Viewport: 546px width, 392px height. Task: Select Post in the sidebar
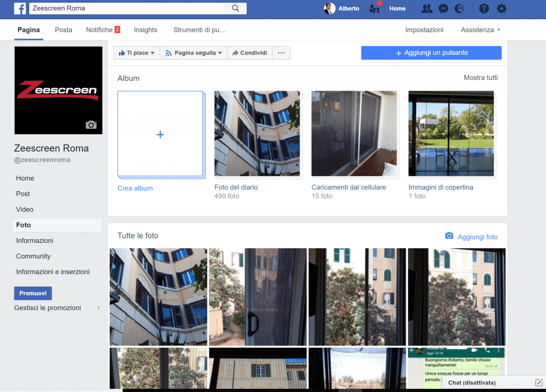[23, 194]
